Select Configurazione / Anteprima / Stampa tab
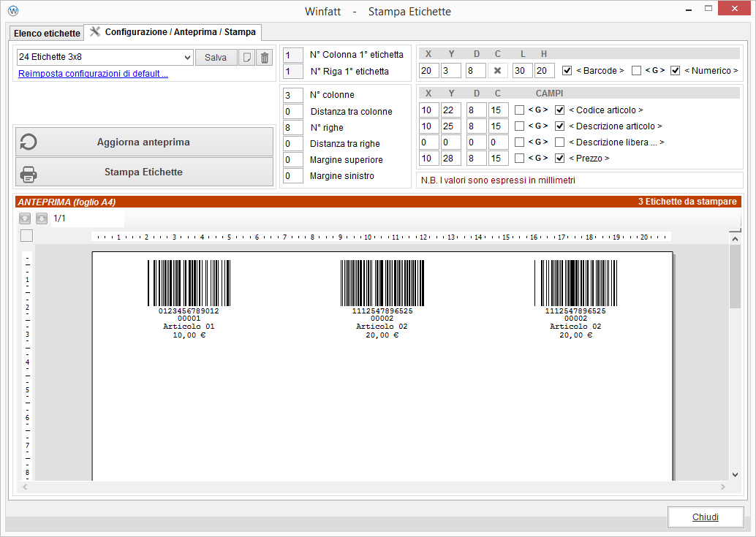Viewport: 756px width, 537px height. click(173, 32)
